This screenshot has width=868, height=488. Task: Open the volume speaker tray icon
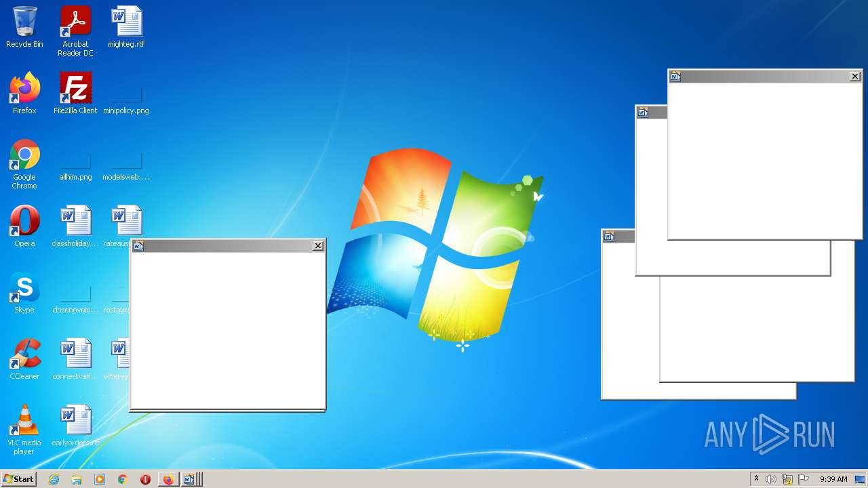point(771,479)
